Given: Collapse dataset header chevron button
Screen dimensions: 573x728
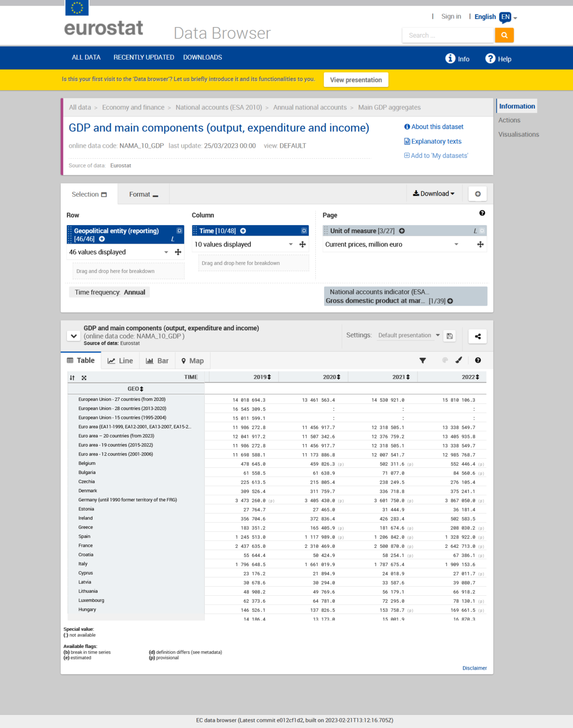Looking at the screenshot, I should [x=73, y=336].
